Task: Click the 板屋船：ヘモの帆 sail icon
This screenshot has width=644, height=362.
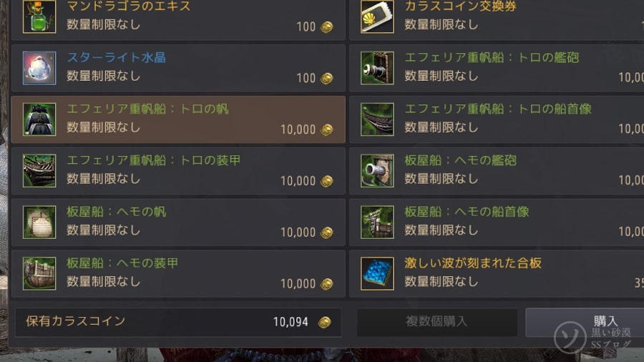Action: coord(39,222)
